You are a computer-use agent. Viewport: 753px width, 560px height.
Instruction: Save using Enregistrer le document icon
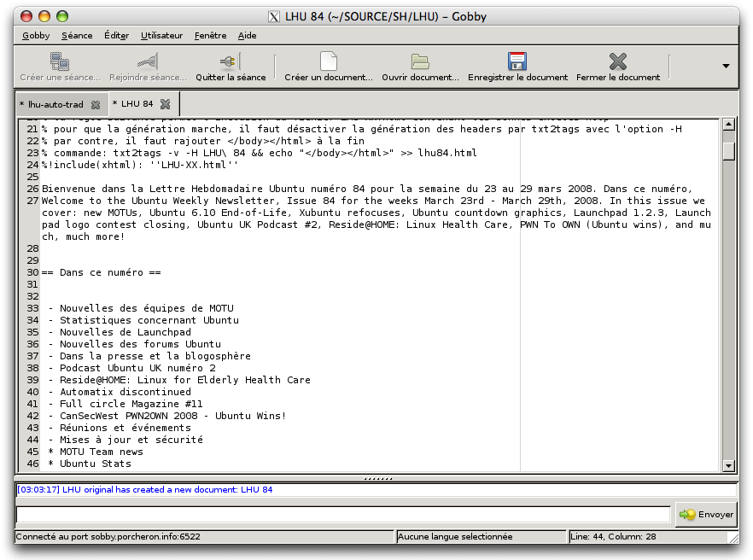point(517,61)
